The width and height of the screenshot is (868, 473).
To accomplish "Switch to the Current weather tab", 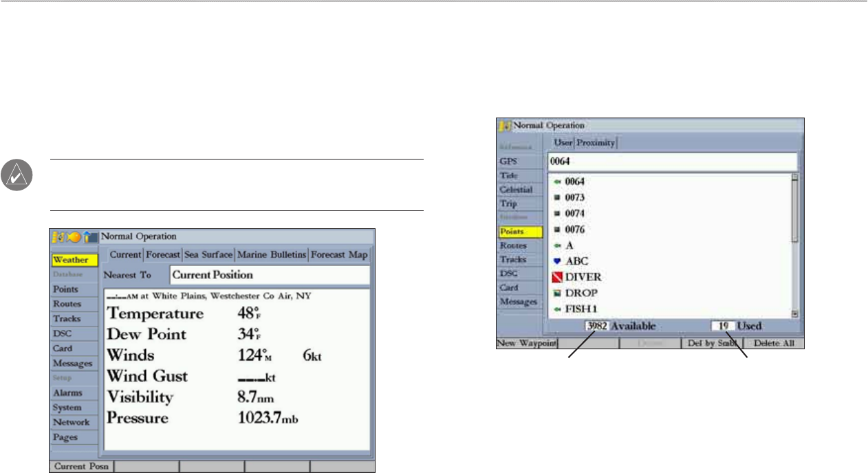I will [x=125, y=254].
